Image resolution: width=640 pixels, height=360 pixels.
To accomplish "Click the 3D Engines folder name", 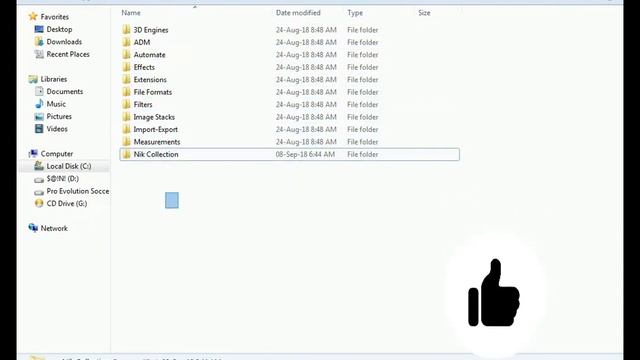I will pos(151,30).
